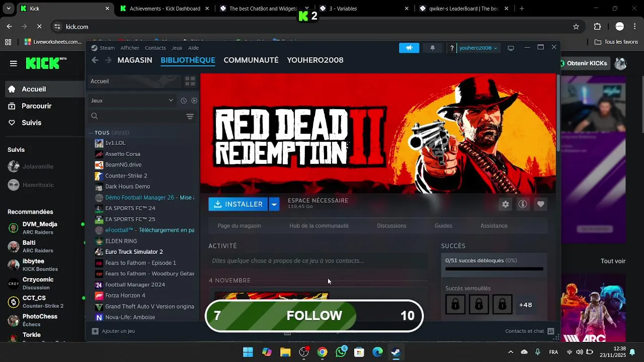This screenshot has height=362, width=644.
Task: Open WhatsApp from taskbar
Action: click(341, 352)
